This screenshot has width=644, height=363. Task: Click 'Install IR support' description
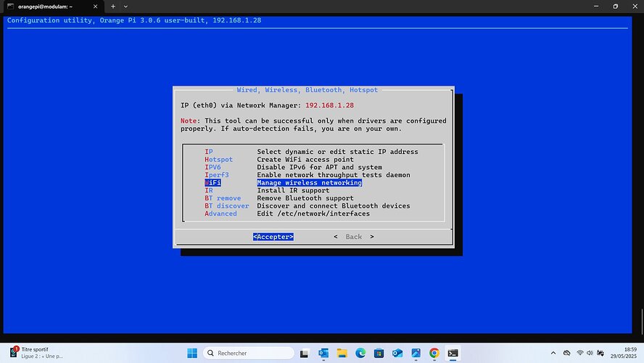pos(293,190)
